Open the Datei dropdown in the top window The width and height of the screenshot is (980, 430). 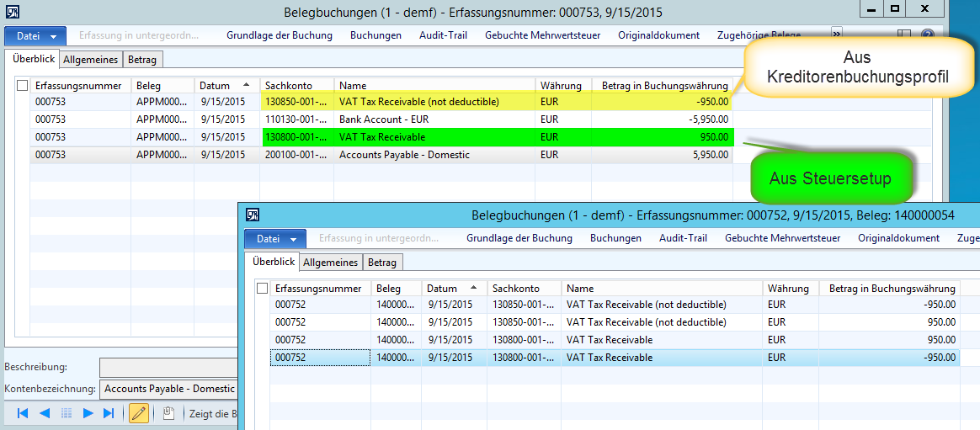(x=35, y=36)
